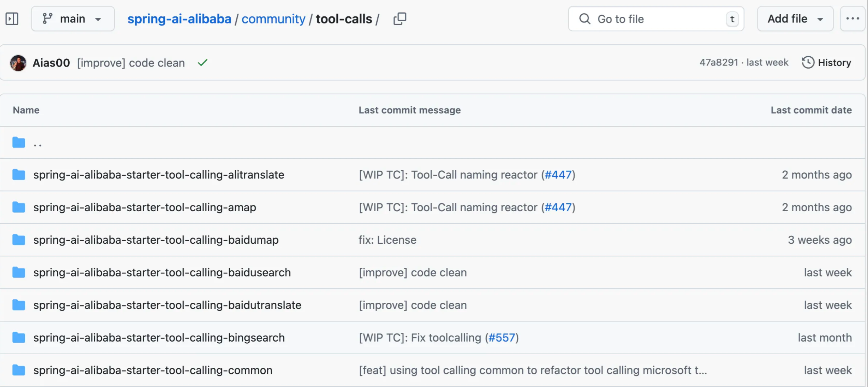This screenshot has width=868, height=387.
Task: Go to the community breadcrumb folder
Action: 273,19
